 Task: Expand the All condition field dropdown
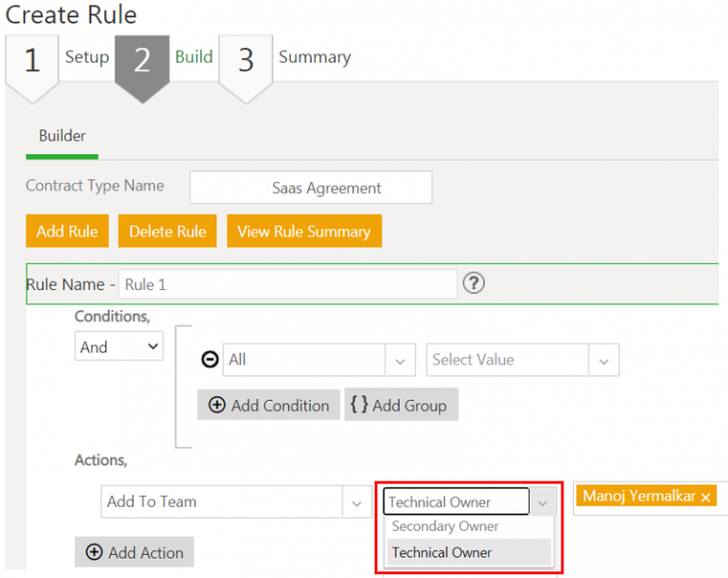pos(400,360)
